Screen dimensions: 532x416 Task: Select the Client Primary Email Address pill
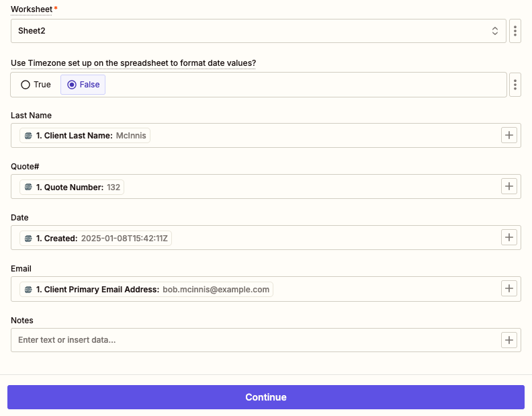146,289
